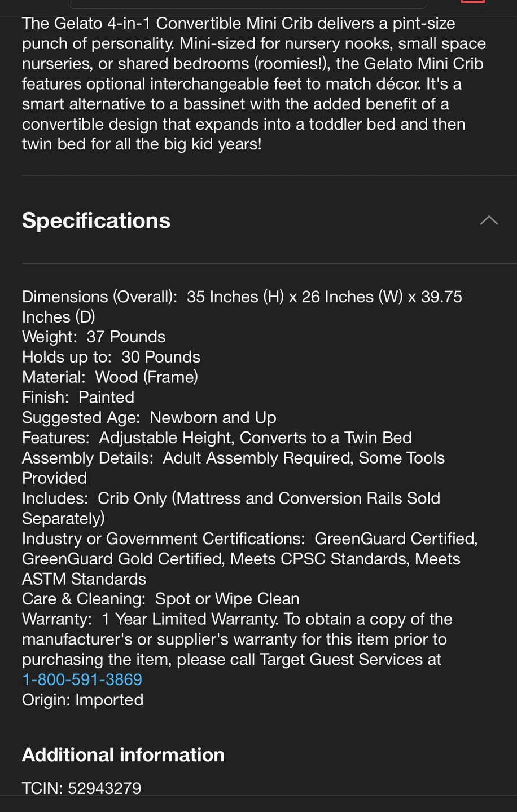Tap the Origin: Imported line
The height and width of the screenshot is (812, 517).
[x=83, y=700]
